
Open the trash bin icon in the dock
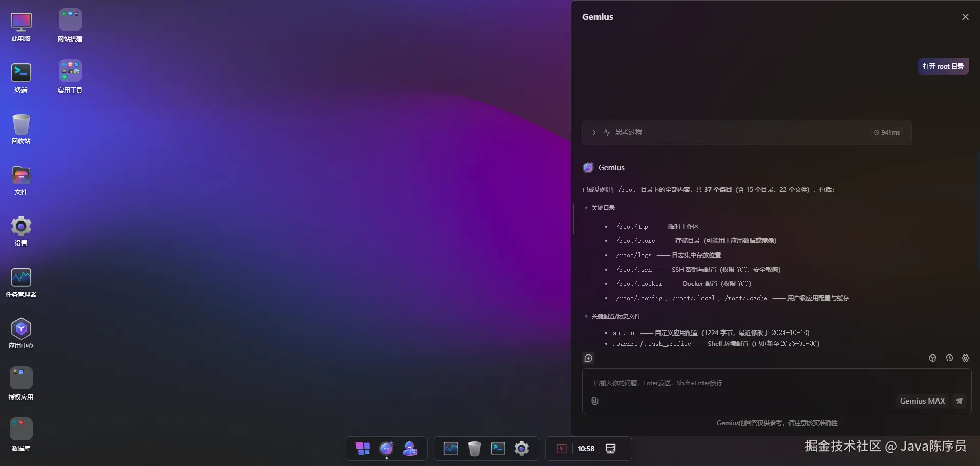click(475, 449)
